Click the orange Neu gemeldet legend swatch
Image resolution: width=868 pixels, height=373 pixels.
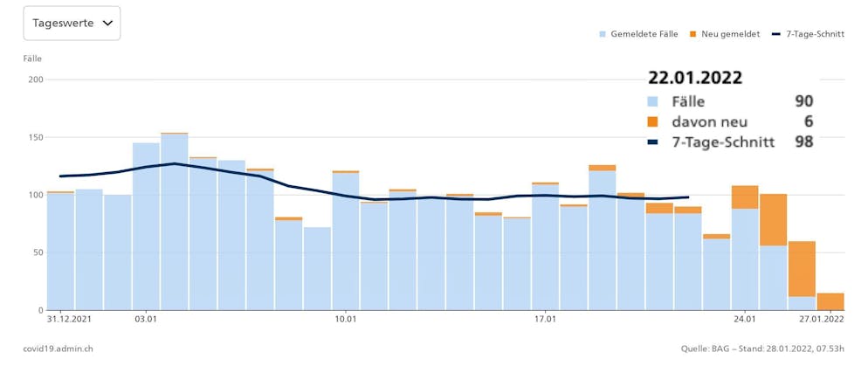[x=692, y=34]
